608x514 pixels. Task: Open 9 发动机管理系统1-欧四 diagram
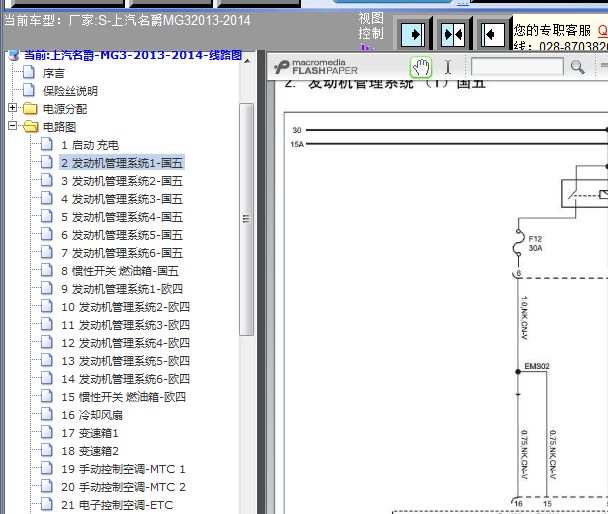(x=122, y=289)
